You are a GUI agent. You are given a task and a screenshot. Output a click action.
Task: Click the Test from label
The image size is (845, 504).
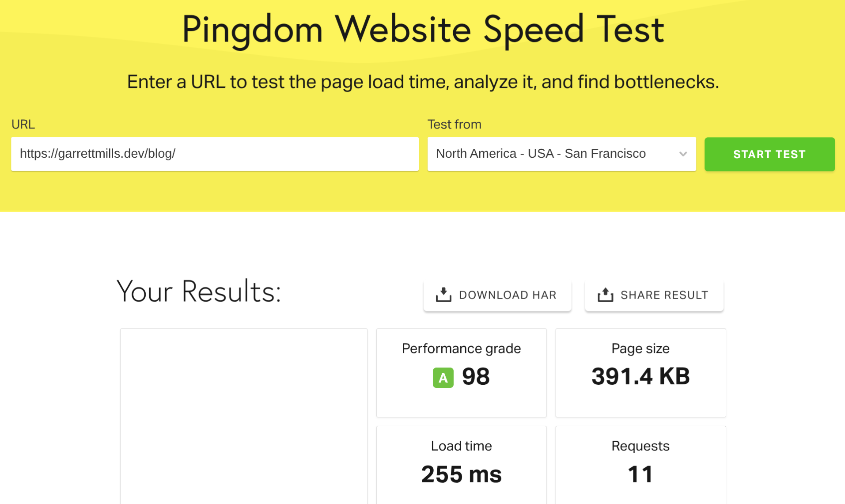(454, 125)
